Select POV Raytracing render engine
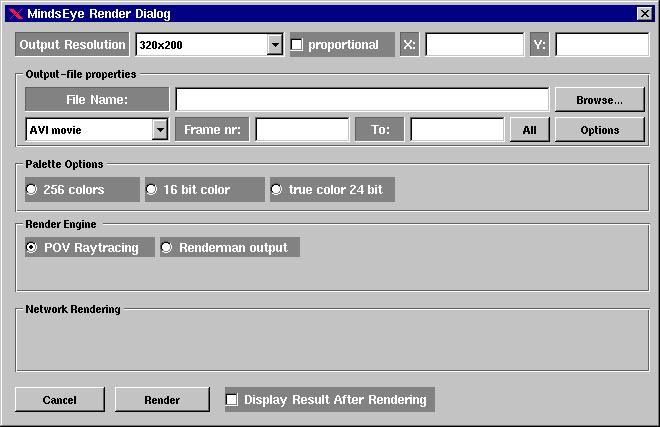The width and height of the screenshot is (660, 427). [33, 247]
